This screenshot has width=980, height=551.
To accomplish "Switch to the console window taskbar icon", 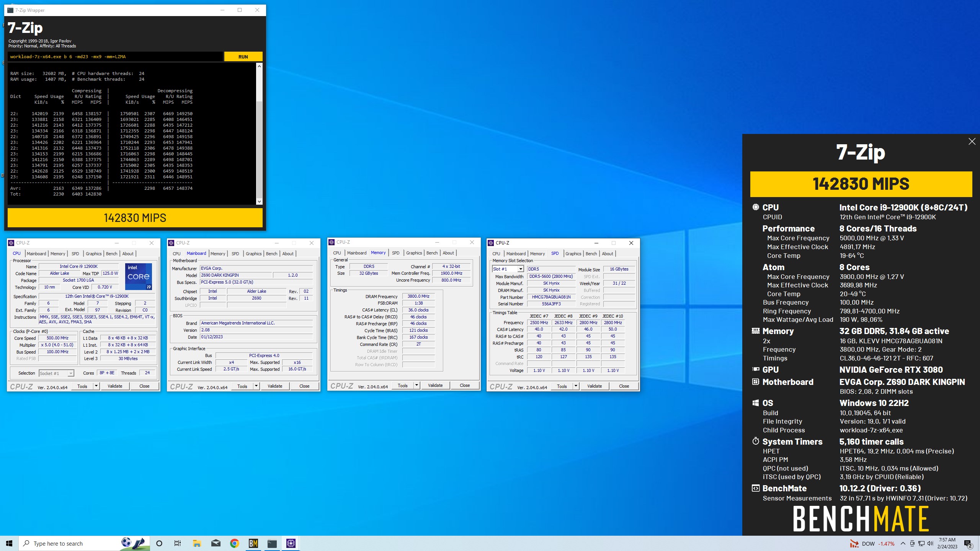I will [x=272, y=543].
